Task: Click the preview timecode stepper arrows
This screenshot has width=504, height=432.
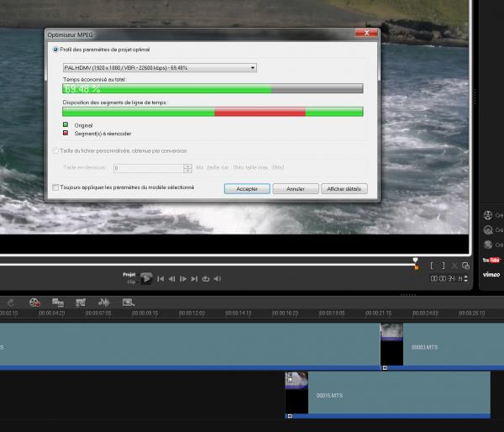Action: pos(465,278)
